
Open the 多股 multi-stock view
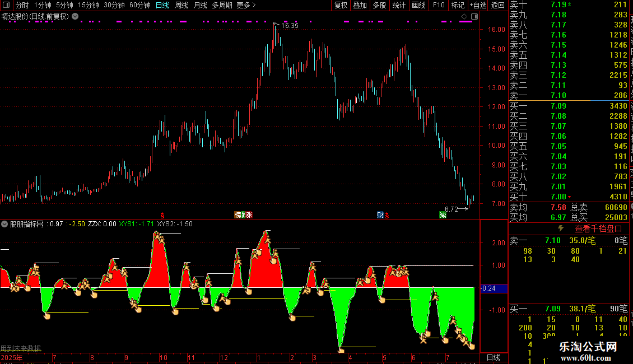(379, 5)
